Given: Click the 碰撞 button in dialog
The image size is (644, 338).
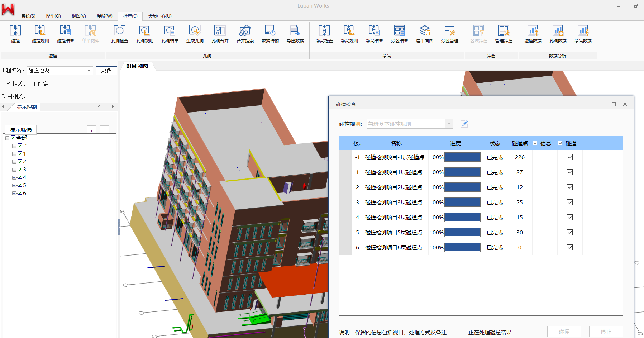Looking at the screenshot, I should 564,332.
